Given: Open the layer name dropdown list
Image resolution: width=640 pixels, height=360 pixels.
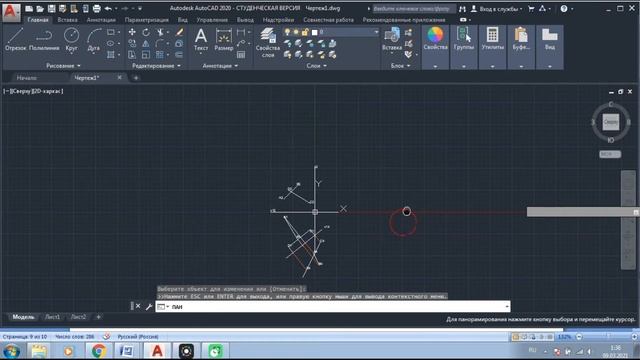Looking at the screenshot, I should (x=376, y=32).
